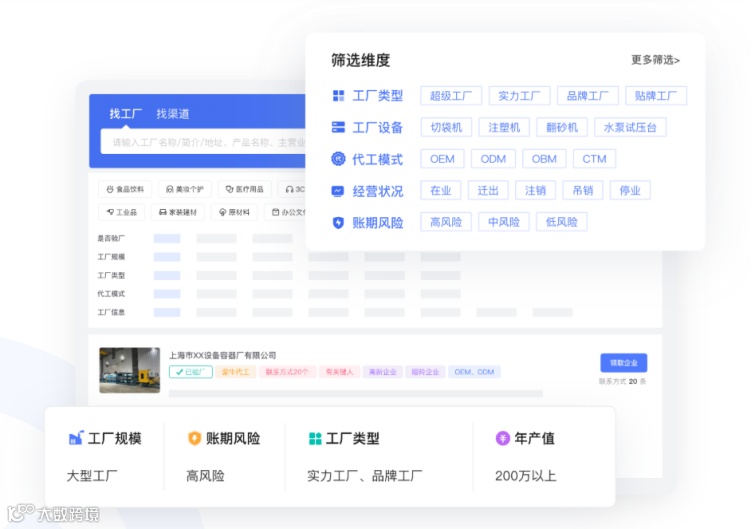The height and width of the screenshot is (529, 752).
Task: Click the purple 年产值 yen icon
Action: 503,438
